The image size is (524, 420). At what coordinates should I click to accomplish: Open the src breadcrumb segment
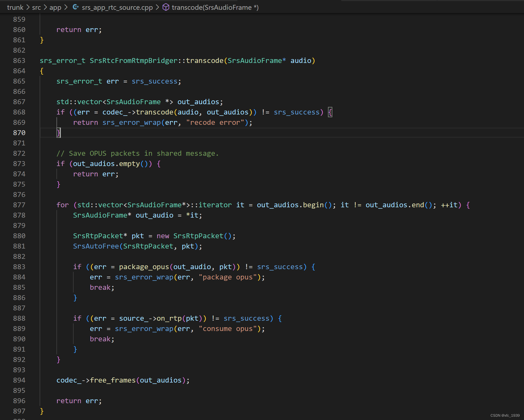[x=36, y=7]
